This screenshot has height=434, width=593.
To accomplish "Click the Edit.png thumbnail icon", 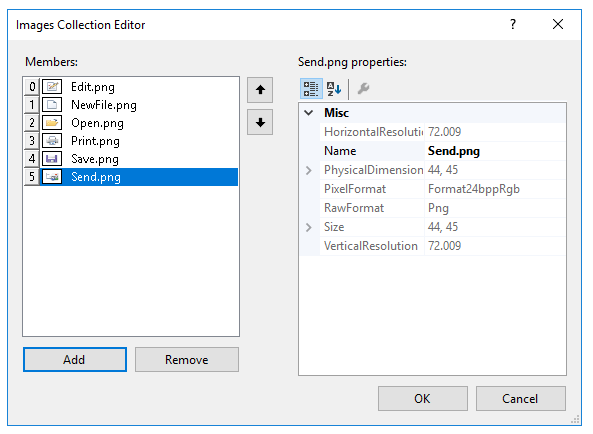I will tap(52, 87).
